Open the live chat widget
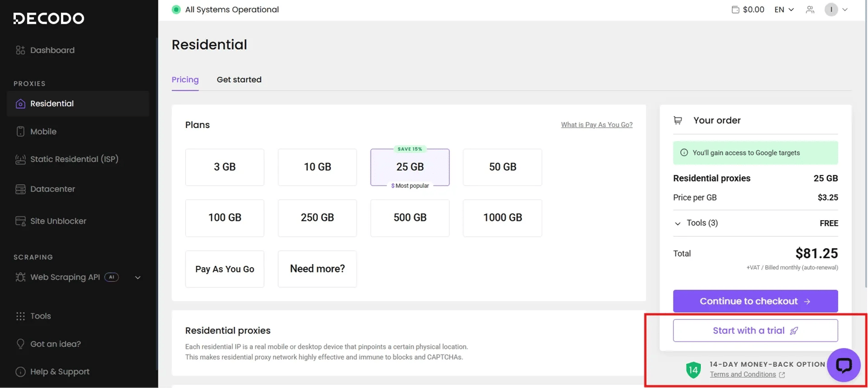Image resolution: width=868 pixels, height=388 pixels. coord(843,365)
